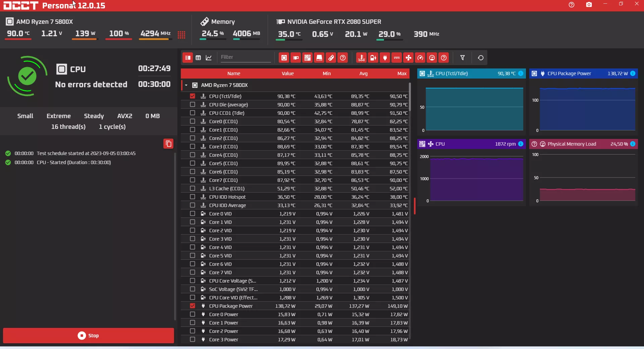Switch to the table-only sensor view

click(198, 58)
